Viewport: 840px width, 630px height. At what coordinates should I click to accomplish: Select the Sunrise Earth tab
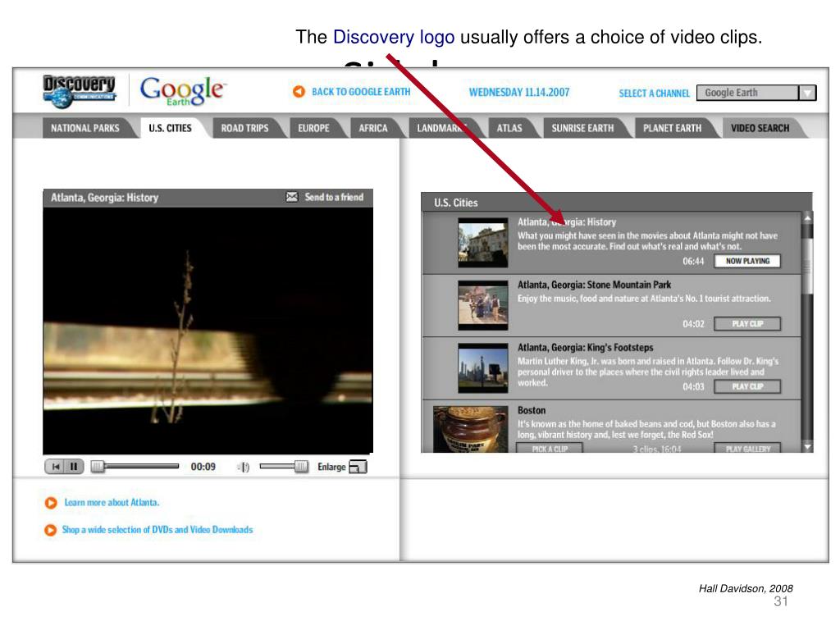(583, 128)
